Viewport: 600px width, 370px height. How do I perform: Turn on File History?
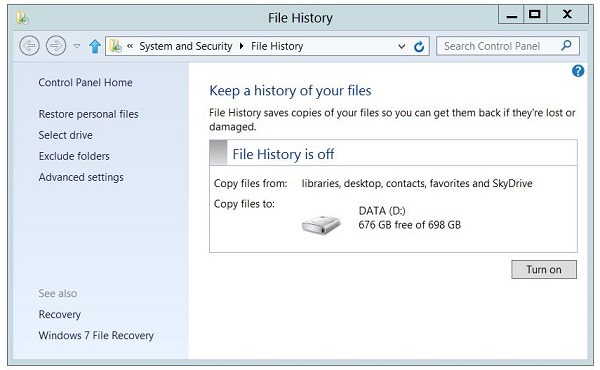point(544,269)
